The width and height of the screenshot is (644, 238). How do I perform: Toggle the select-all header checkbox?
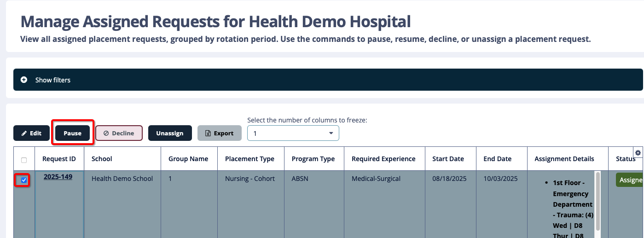24,160
